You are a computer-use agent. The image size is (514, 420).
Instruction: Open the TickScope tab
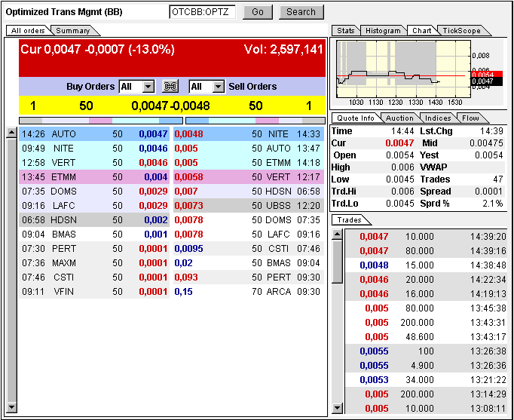pos(461,30)
